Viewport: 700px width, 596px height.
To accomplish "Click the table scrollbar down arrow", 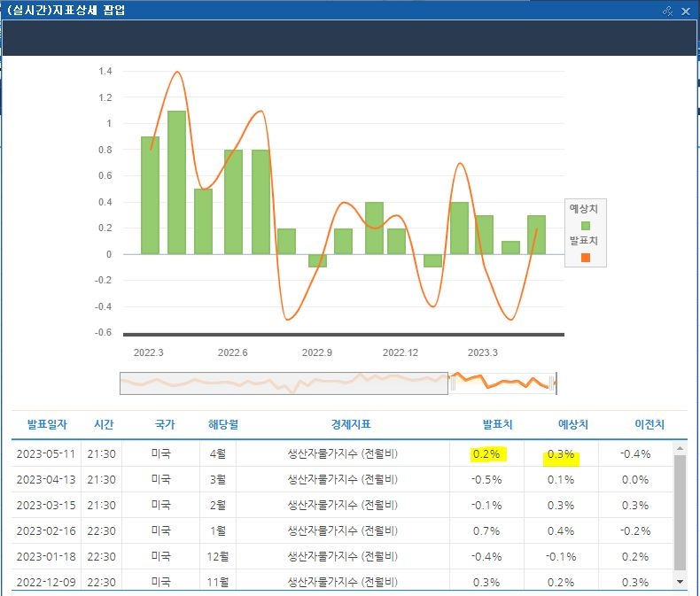I will pyautogui.click(x=680, y=581).
